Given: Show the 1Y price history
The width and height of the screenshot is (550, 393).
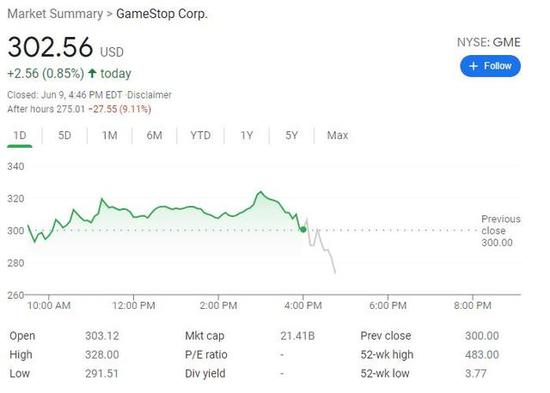Looking at the screenshot, I should pos(247,135).
